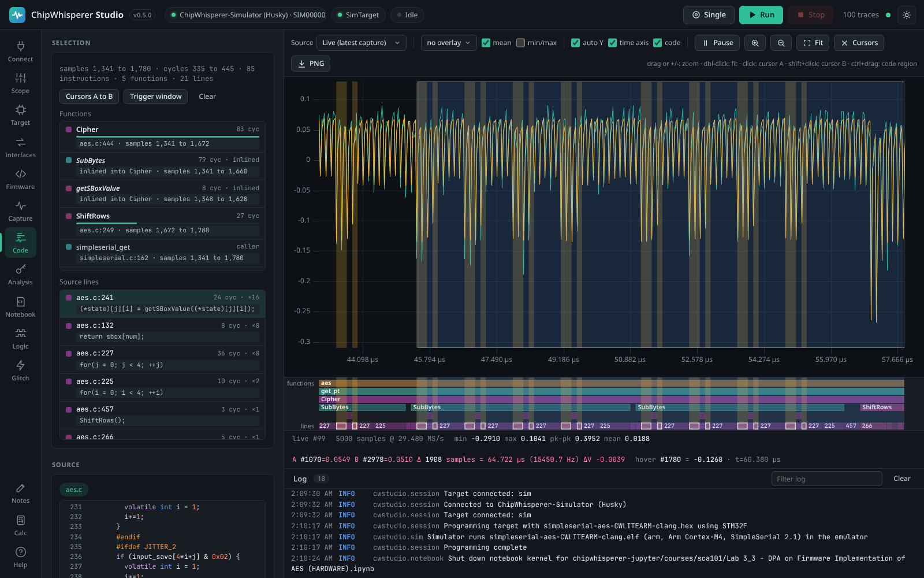Enable the min/max checkbox

pos(521,43)
